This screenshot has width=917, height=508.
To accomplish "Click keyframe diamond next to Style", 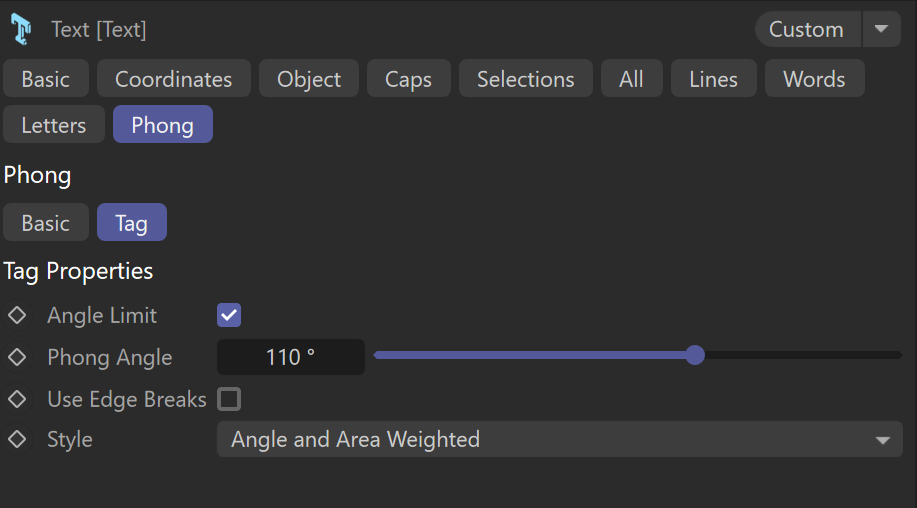I will click(x=17, y=439).
